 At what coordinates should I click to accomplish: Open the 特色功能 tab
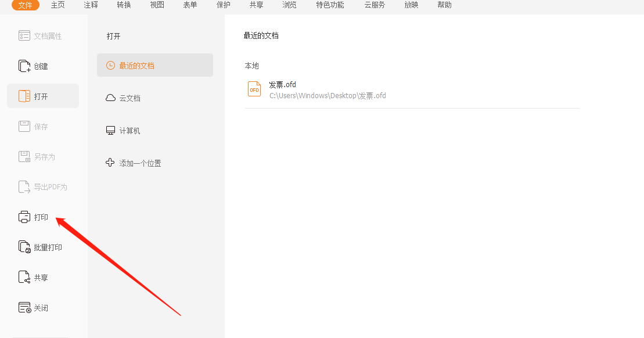pos(330,5)
